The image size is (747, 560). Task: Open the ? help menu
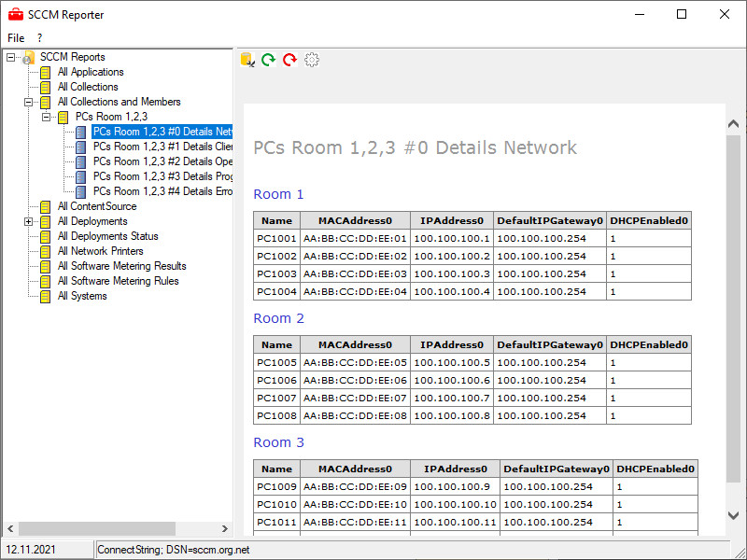(x=39, y=37)
